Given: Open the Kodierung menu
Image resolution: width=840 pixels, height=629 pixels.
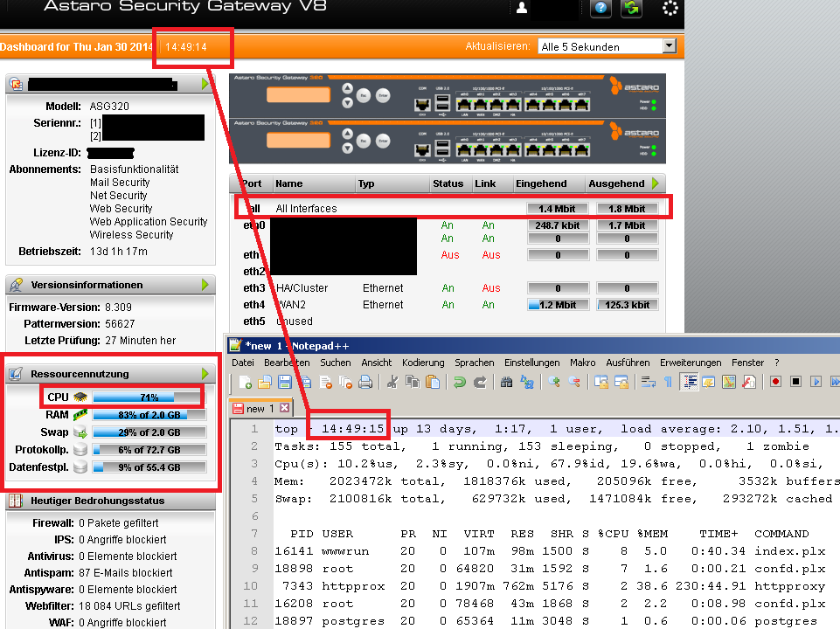Looking at the screenshot, I should point(423,362).
